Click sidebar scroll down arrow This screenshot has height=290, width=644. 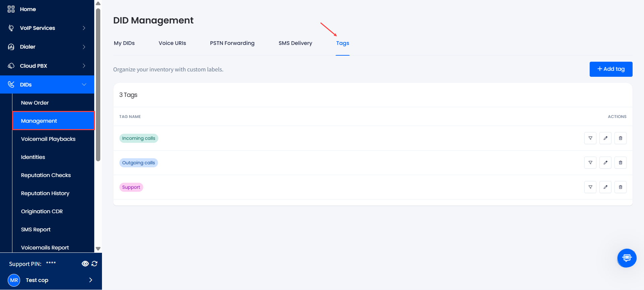98,249
